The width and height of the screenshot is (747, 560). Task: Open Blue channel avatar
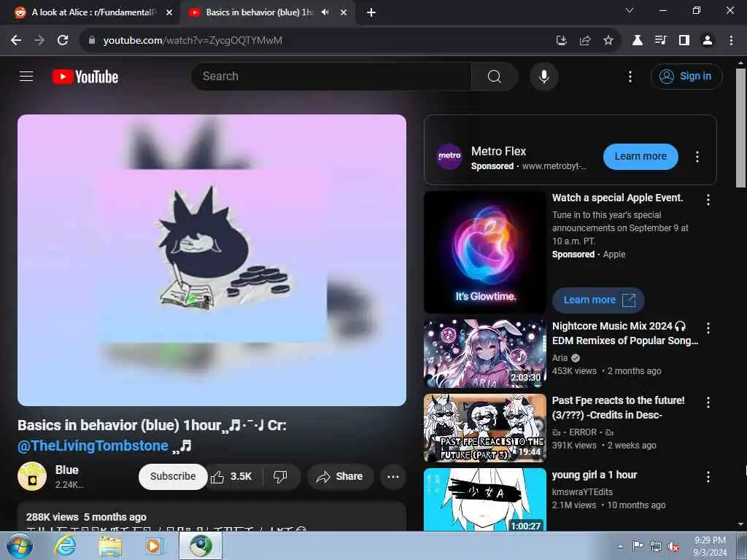pyautogui.click(x=32, y=476)
